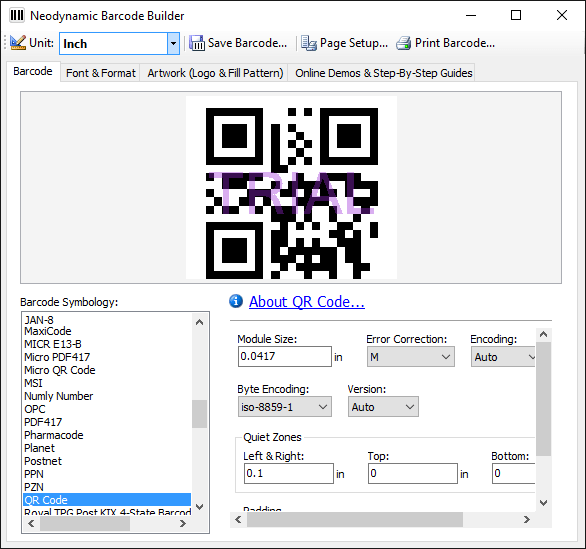Click the settings panel scroll left arrow
586x549 pixels.
tap(238, 519)
